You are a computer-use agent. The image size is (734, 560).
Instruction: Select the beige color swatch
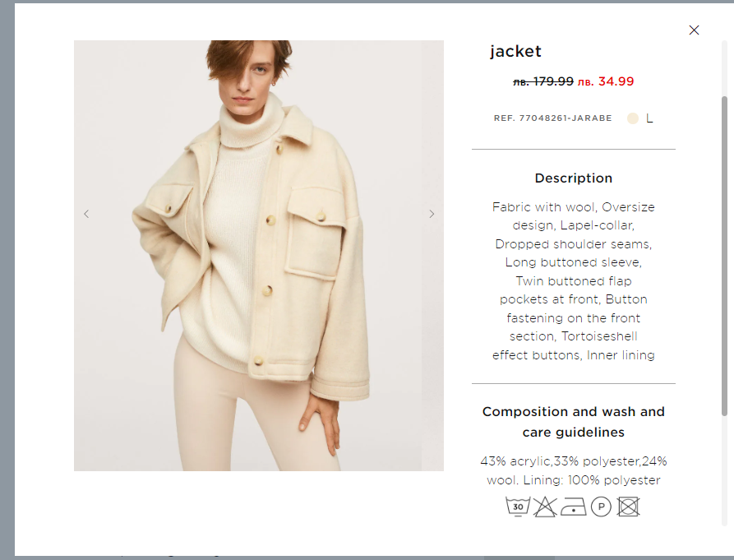coord(632,118)
